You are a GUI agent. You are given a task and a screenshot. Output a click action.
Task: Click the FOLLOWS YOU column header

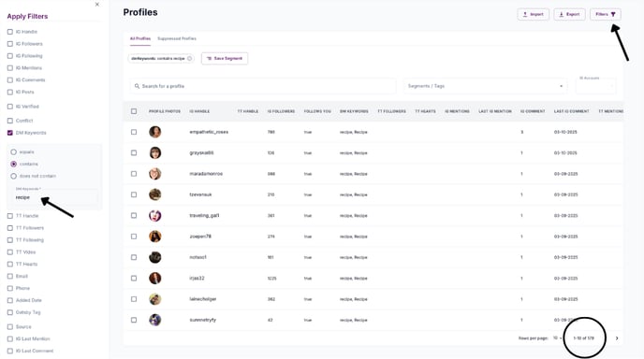click(317, 111)
